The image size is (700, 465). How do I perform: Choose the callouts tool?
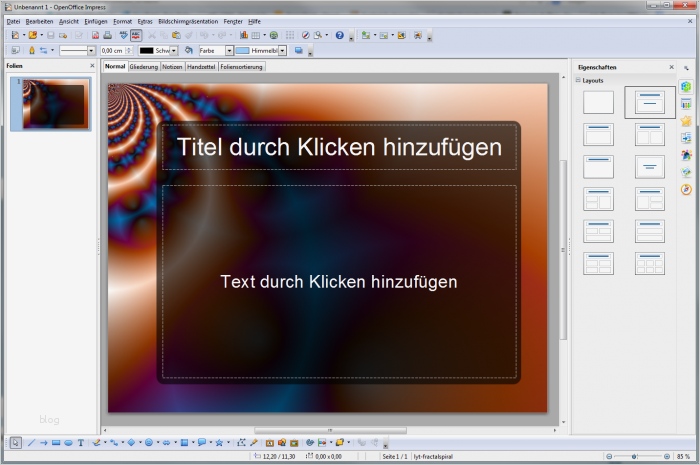[201, 443]
